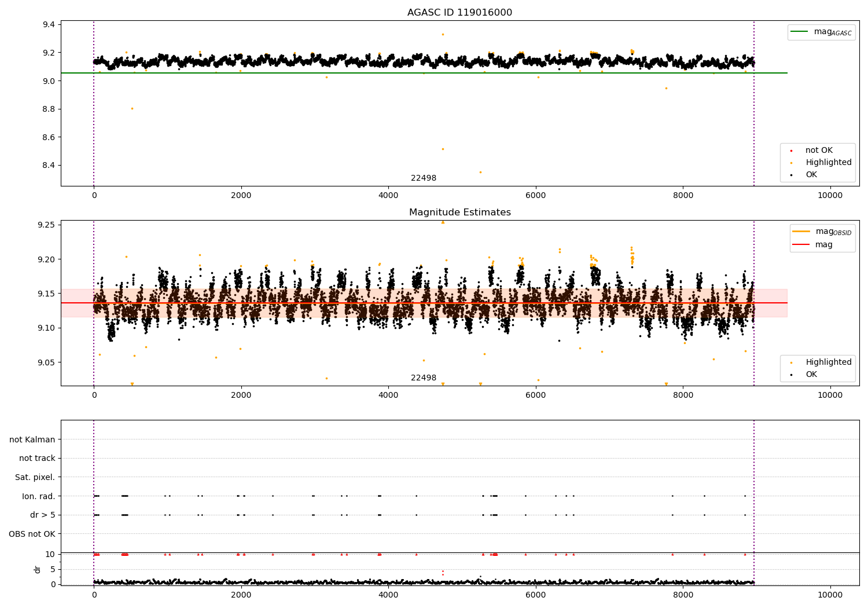The height and width of the screenshot is (608, 868).
Task: Select the "Magnitude Estimates" plot title
Action: (x=459, y=213)
